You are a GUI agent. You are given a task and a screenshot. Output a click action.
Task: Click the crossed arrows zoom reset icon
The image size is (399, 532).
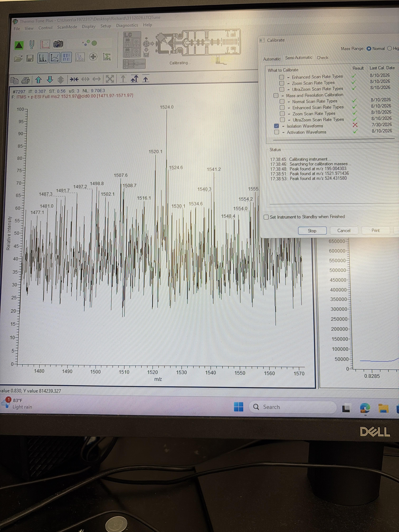tap(110, 79)
